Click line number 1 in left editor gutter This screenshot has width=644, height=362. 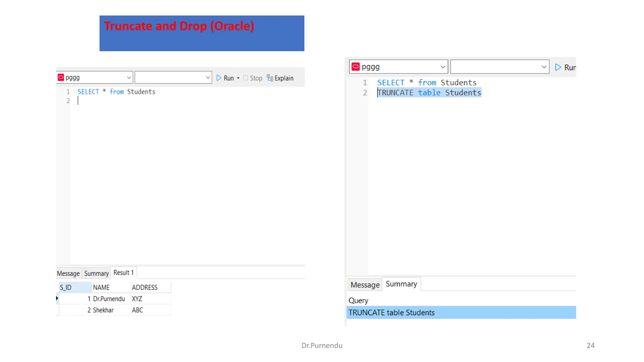point(68,92)
